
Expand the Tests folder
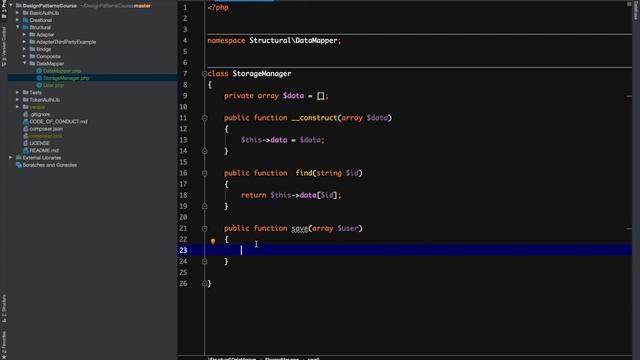pyautogui.click(x=18, y=93)
